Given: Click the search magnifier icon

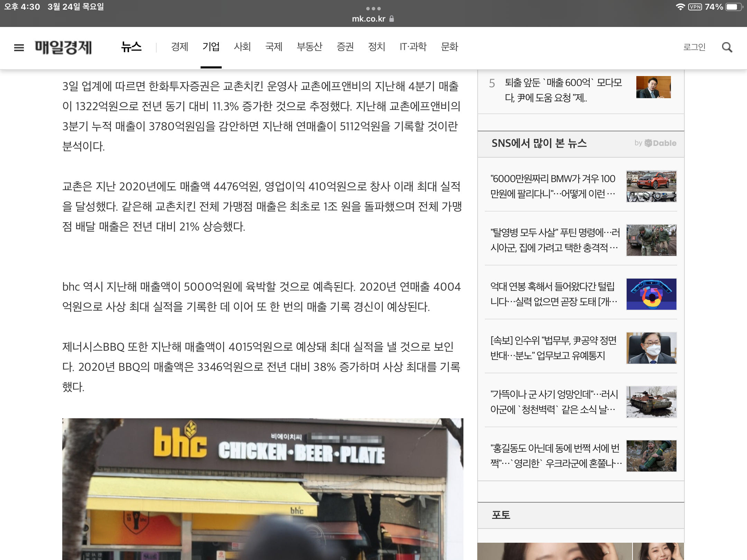Looking at the screenshot, I should [727, 47].
